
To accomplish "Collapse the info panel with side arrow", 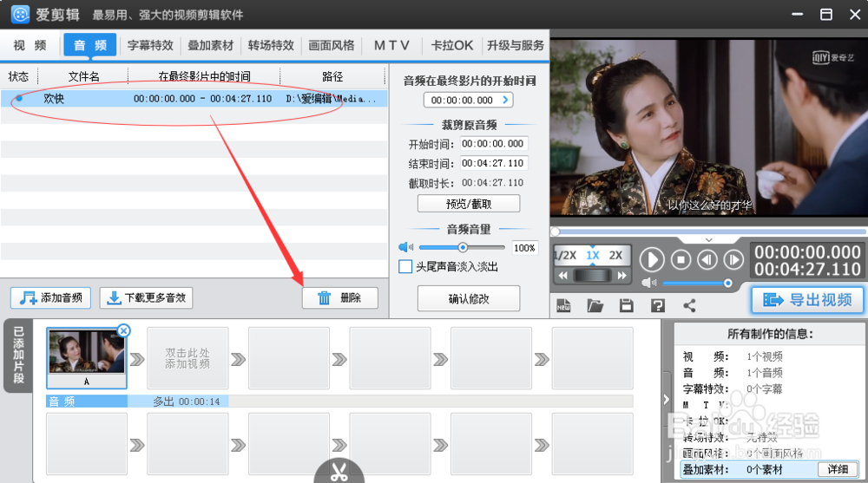I will (667, 400).
